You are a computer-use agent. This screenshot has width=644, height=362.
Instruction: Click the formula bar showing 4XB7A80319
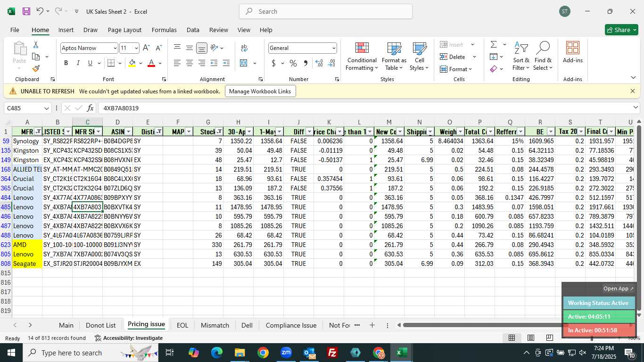click(x=369, y=108)
